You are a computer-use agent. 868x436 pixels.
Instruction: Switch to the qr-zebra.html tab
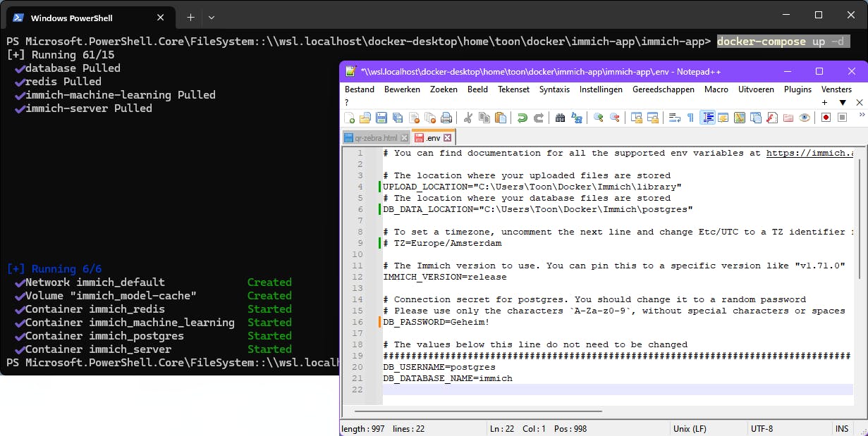tap(376, 138)
